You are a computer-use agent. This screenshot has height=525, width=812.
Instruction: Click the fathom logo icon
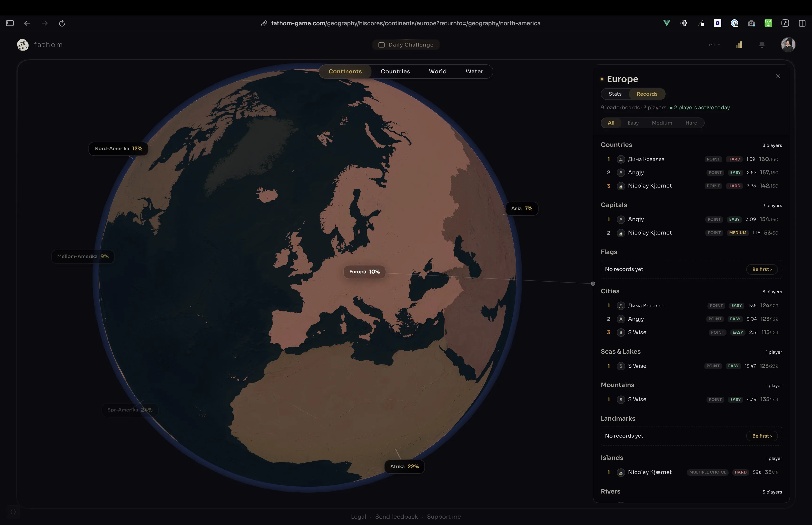coord(23,45)
